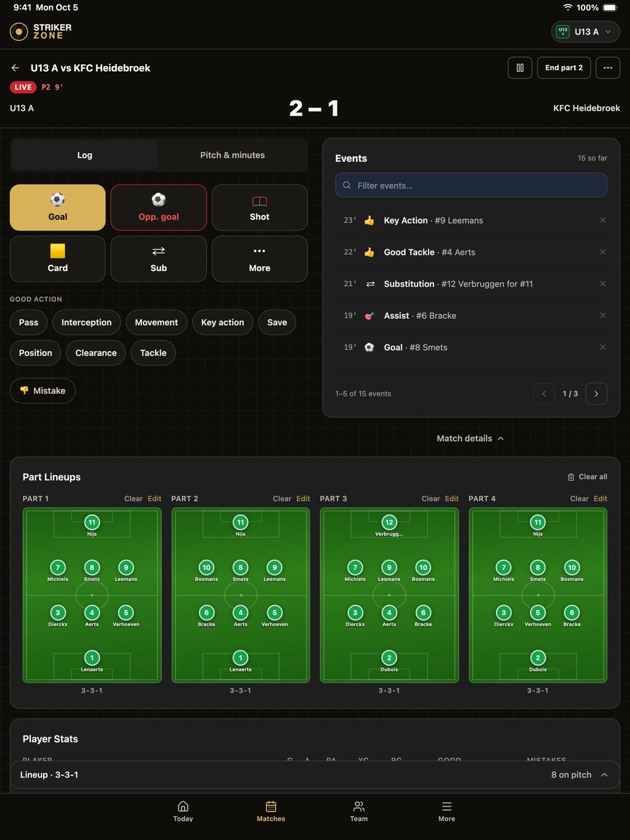Open the Team tab in bottom bar

click(359, 811)
